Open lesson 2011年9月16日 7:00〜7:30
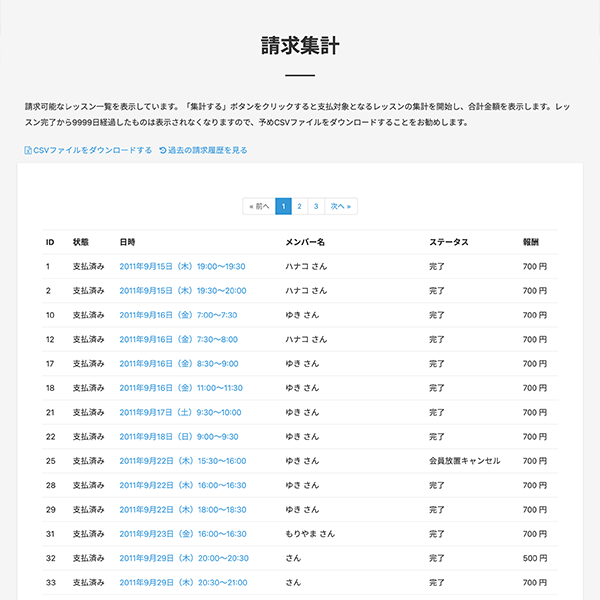This screenshot has height=600, width=600. 178,315
